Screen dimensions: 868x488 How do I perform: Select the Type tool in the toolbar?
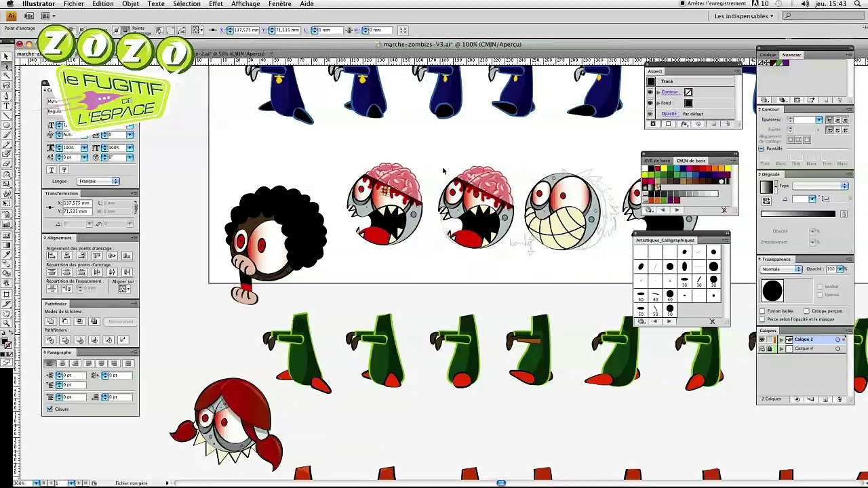(6, 106)
